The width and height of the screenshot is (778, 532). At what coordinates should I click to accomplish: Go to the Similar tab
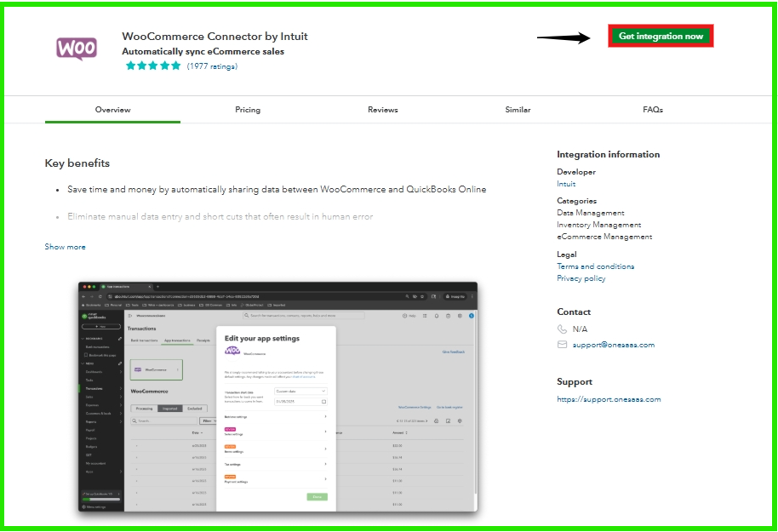pos(518,110)
